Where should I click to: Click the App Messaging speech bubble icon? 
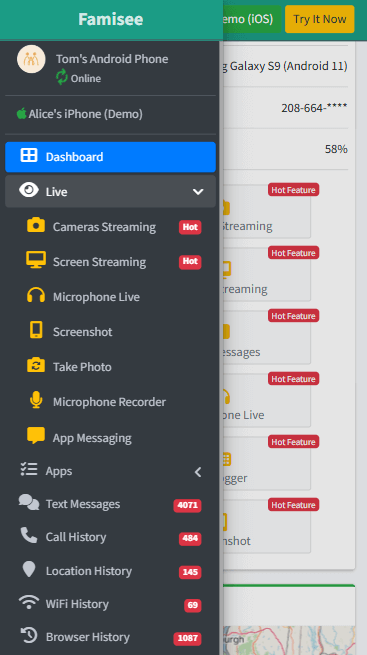tap(36, 436)
